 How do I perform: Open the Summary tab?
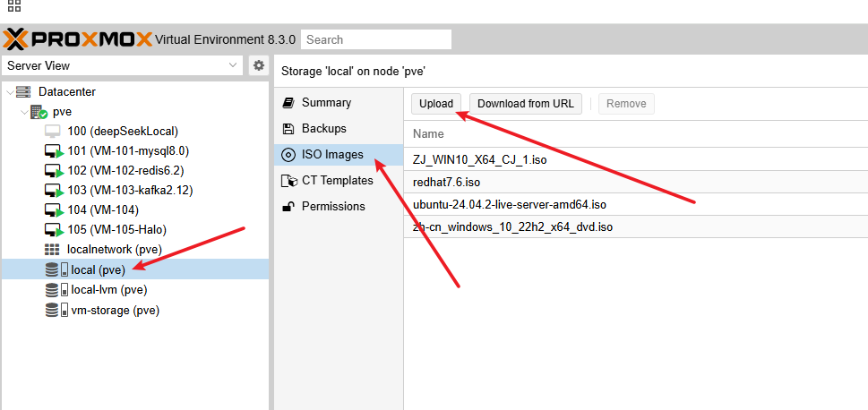[326, 102]
